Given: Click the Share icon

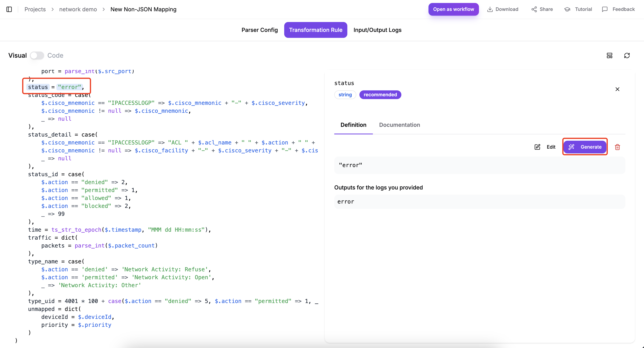Looking at the screenshot, I should pos(534,9).
